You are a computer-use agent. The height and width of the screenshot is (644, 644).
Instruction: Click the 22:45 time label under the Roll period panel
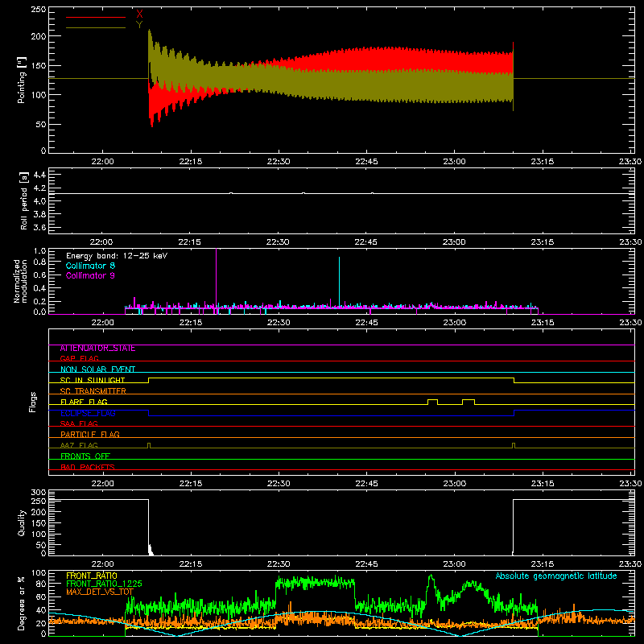(366, 242)
